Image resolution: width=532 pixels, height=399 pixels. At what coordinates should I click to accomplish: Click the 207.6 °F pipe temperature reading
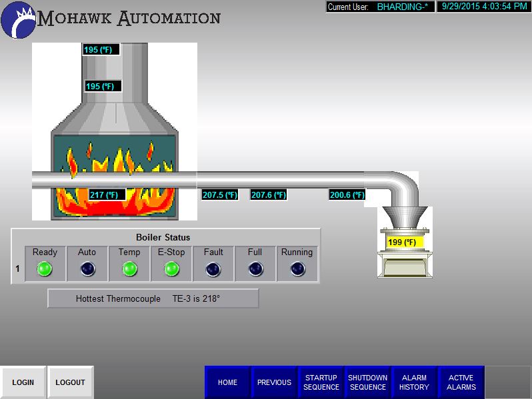(269, 195)
